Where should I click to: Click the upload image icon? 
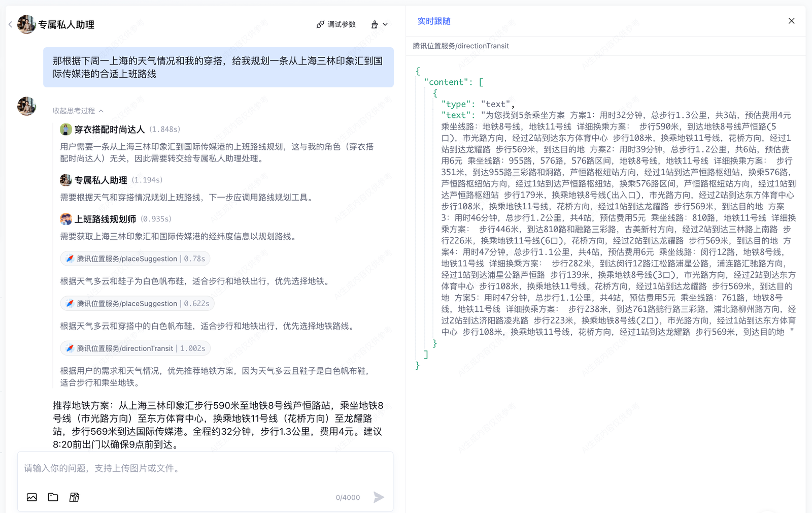[32, 497]
